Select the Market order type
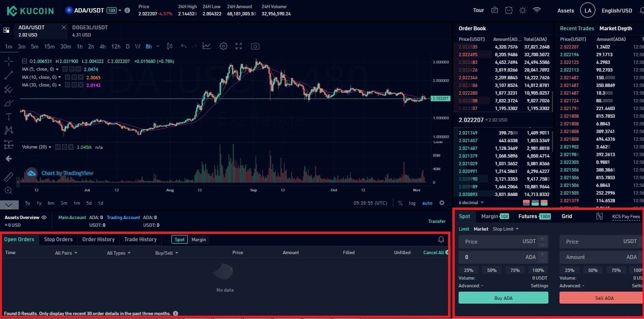The height and width of the screenshot is (319, 644). click(481, 229)
